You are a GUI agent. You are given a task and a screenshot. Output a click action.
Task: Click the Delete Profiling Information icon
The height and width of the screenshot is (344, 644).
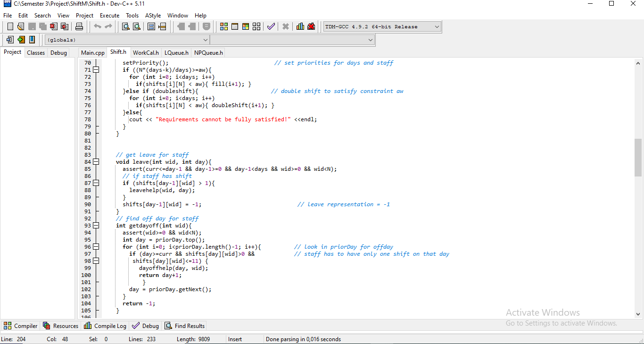[x=311, y=26]
